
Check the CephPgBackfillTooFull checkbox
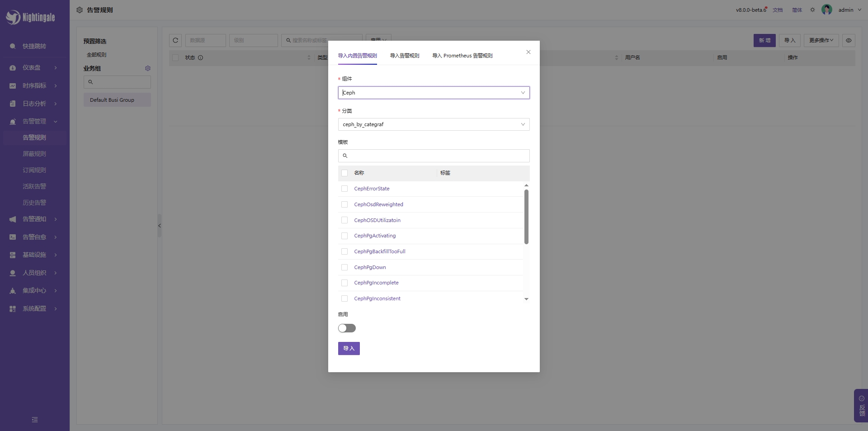(344, 251)
